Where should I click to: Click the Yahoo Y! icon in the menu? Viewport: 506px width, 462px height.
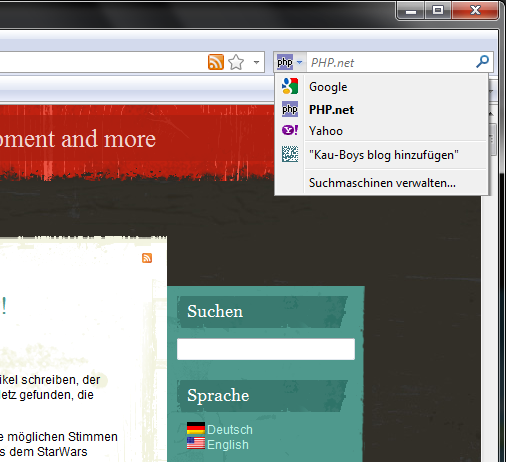point(290,130)
